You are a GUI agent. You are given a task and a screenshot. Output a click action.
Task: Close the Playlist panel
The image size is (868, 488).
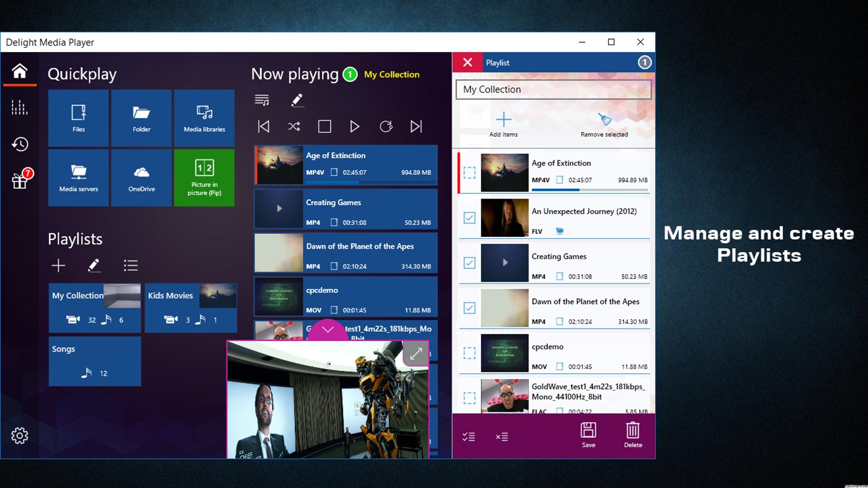[x=468, y=62]
